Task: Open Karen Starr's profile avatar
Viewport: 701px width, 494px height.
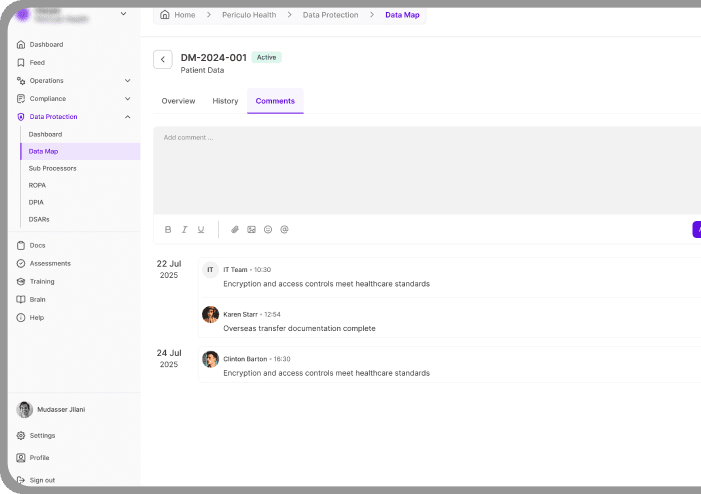Action: pos(210,314)
